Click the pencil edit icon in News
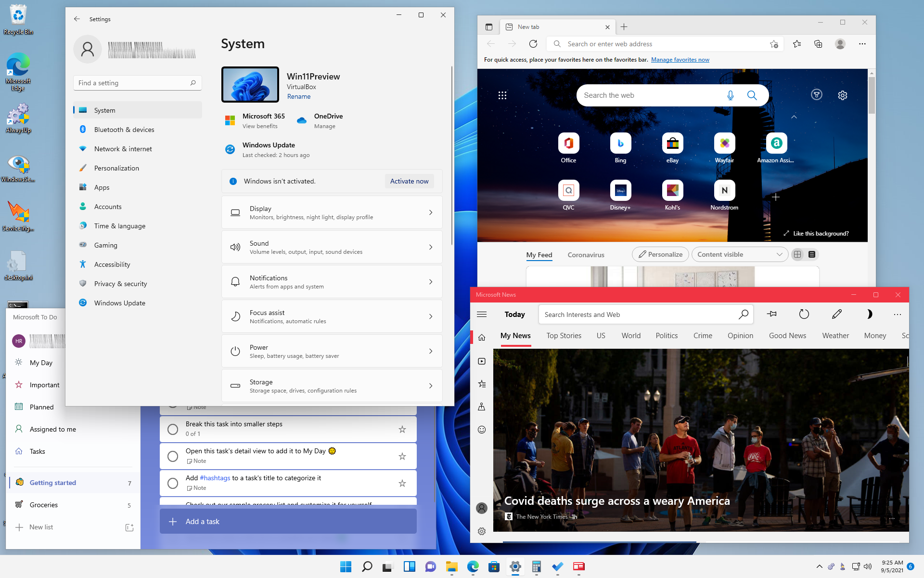The width and height of the screenshot is (924, 578). pos(837,314)
